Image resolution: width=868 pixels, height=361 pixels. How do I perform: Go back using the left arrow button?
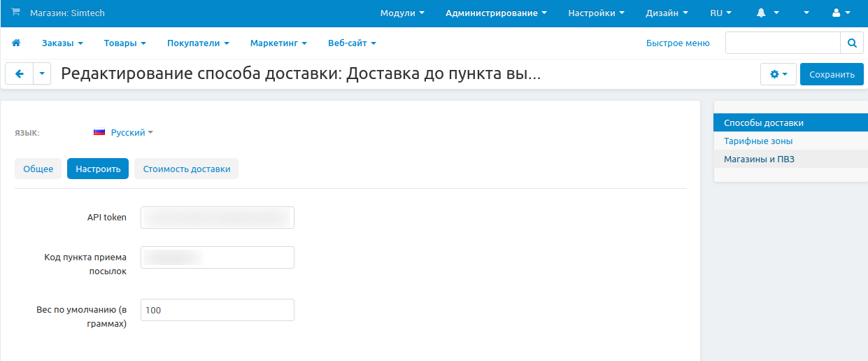[19, 74]
